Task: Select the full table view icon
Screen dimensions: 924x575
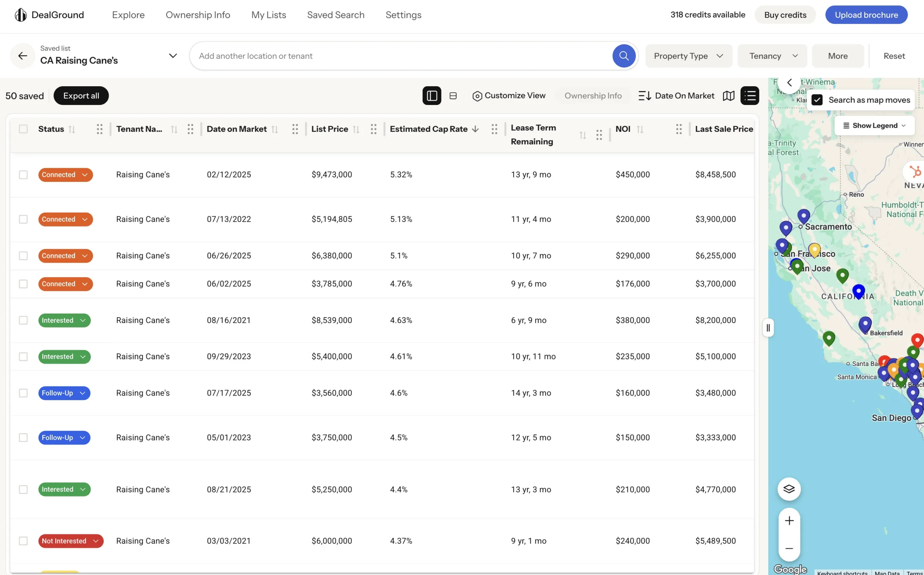Action: 453,95
